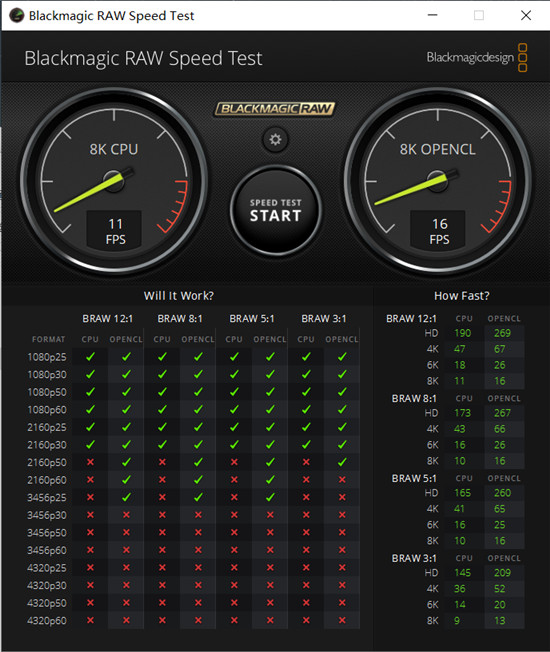Click the app icon in title bar
This screenshot has width=550, height=652.
17,15
